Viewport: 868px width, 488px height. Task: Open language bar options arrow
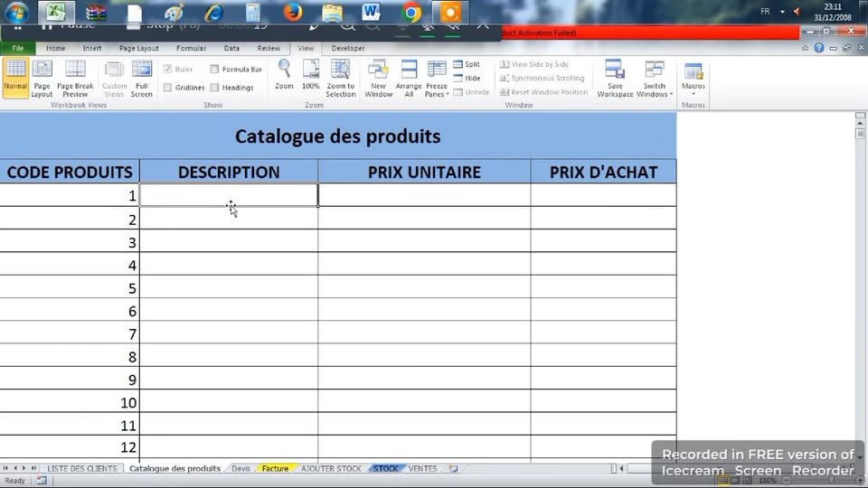(x=782, y=12)
